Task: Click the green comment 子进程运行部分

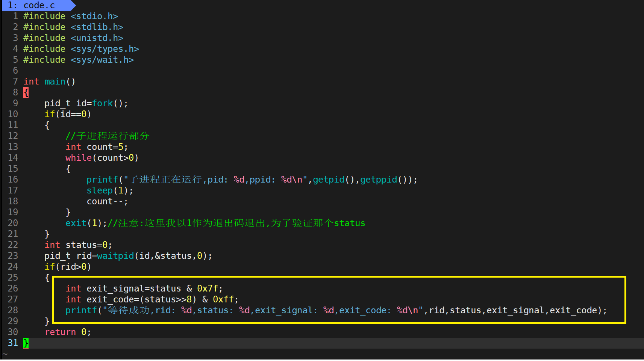Action: click(x=107, y=136)
